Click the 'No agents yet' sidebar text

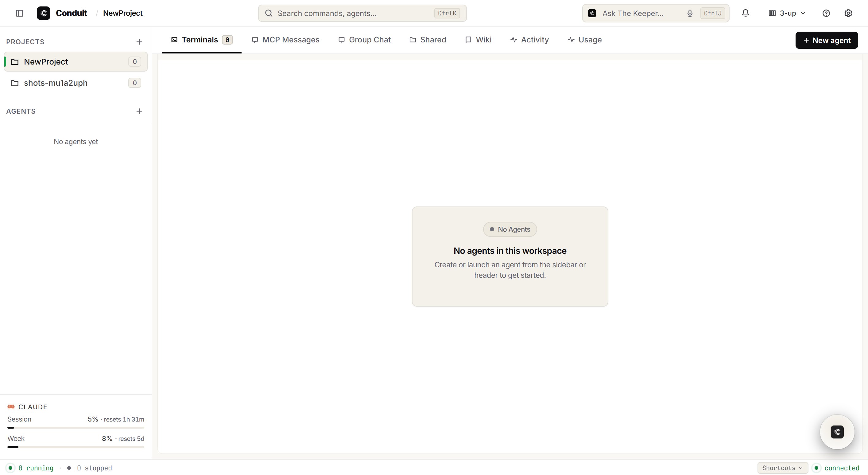pyautogui.click(x=76, y=142)
